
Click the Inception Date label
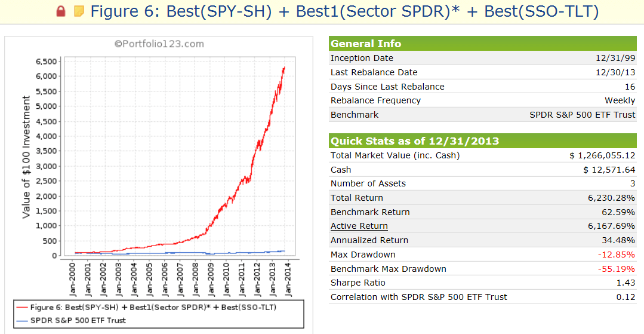[362, 58]
